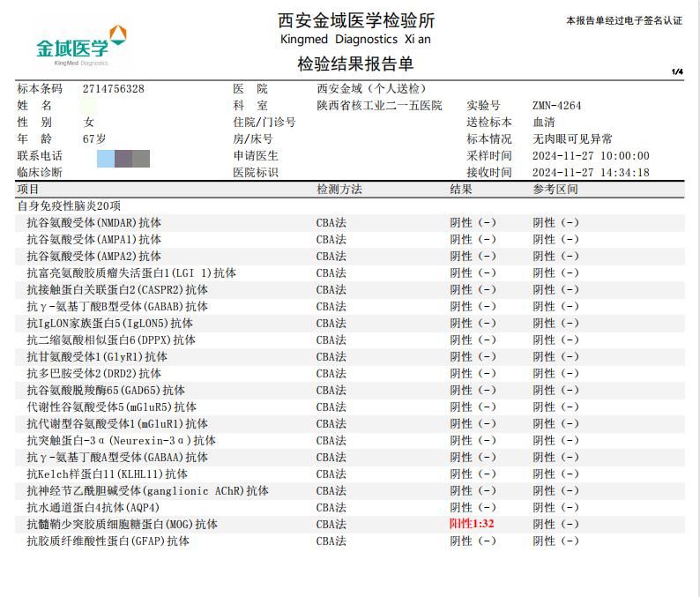The image size is (700, 597).
Task: Select the mGluR1 antibody row name
Action: [x=117, y=424]
